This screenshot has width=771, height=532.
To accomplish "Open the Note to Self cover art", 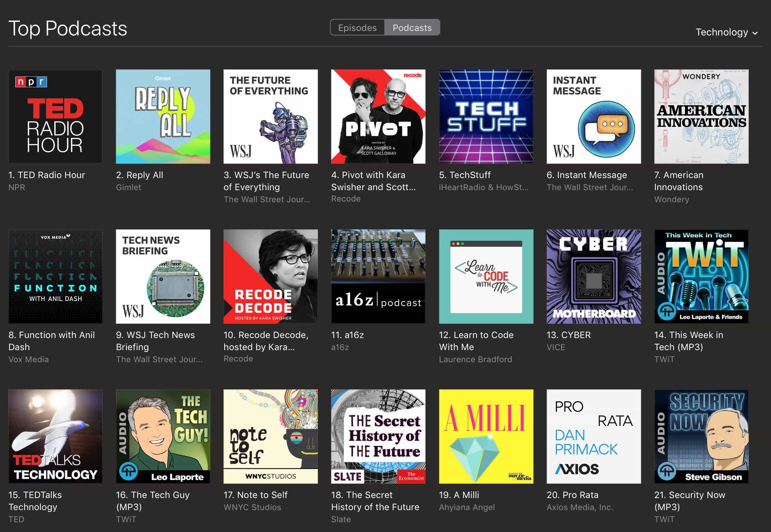I will 270,436.
